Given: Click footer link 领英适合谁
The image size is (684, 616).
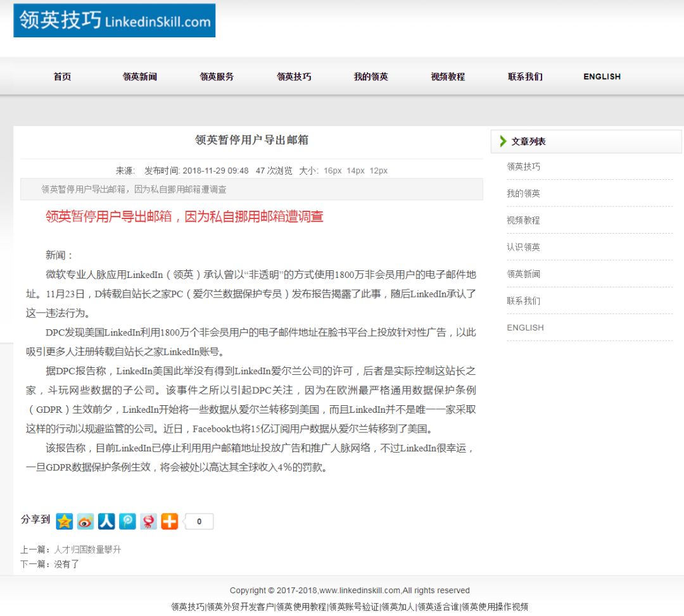Looking at the screenshot, I should point(438,607).
